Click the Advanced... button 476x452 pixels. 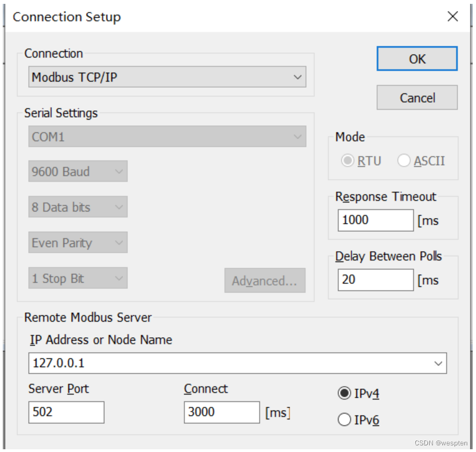265,281
